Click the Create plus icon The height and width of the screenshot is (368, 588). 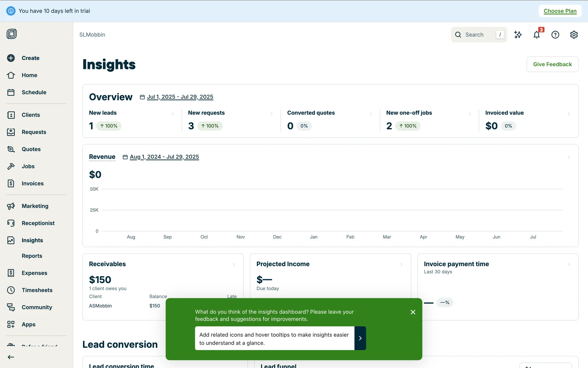(x=11, y=58)
